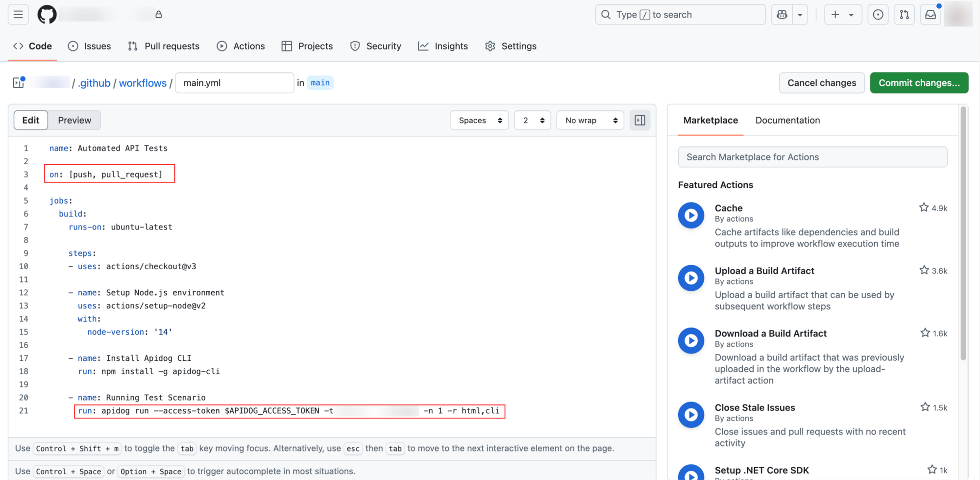Viewport: 980px width, 480px height.
Task: Navigate to the .github folder link
Action: coord(94,83)
